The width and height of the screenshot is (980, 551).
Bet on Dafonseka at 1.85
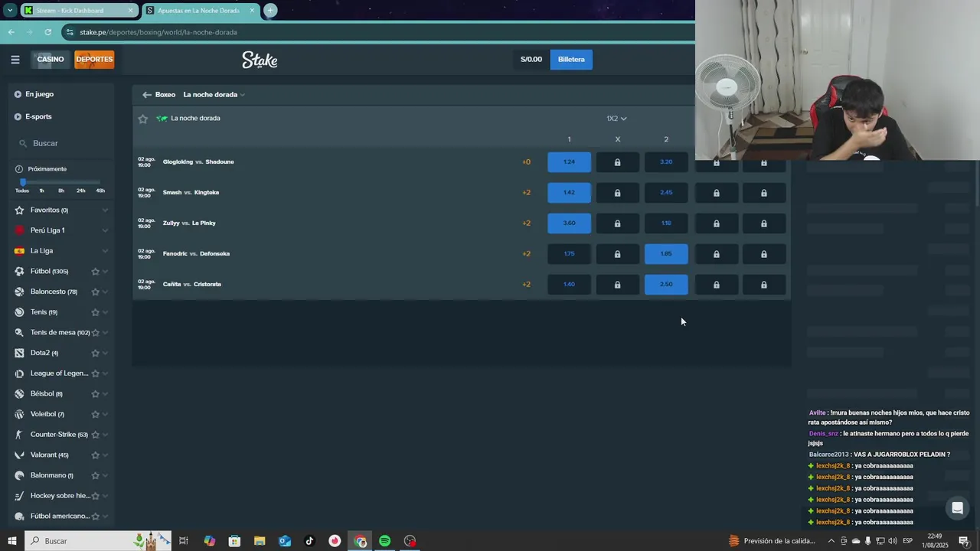(x=666, y=254)
